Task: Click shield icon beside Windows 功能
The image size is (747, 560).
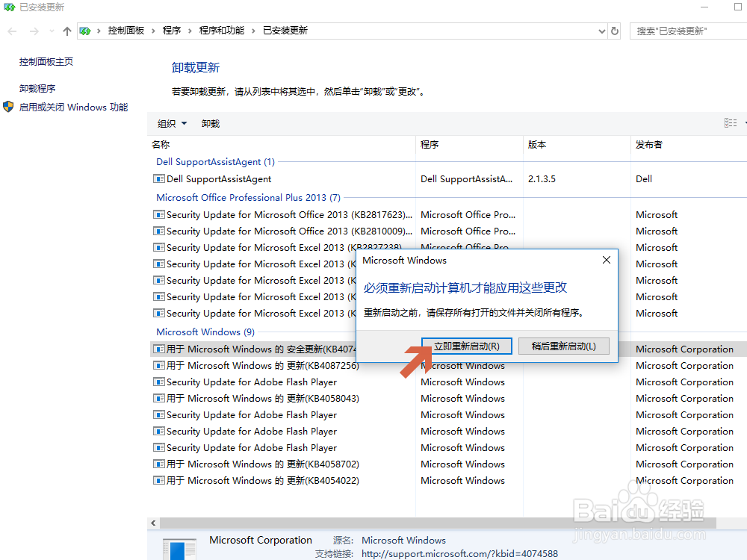Action: point(8,107)
